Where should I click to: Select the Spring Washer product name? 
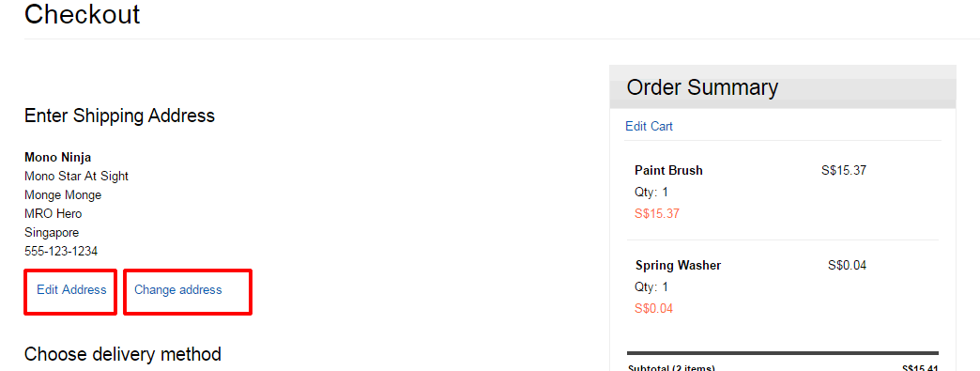coord(678,265)
